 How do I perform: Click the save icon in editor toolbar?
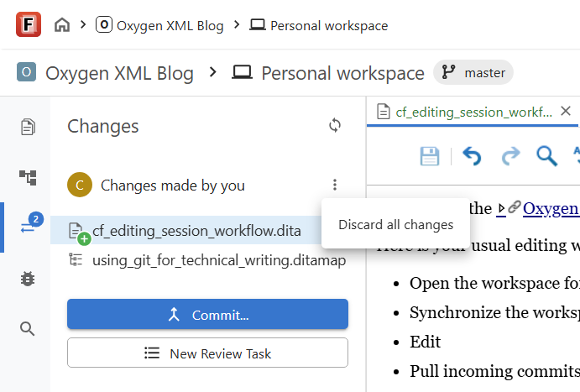(430, 156)
